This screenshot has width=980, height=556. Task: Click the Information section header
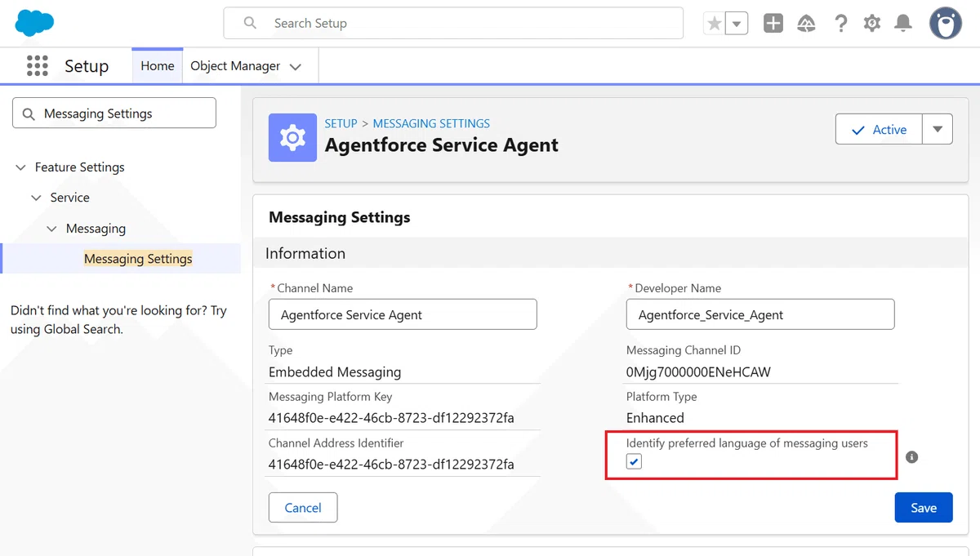click(x=305, y=254)
